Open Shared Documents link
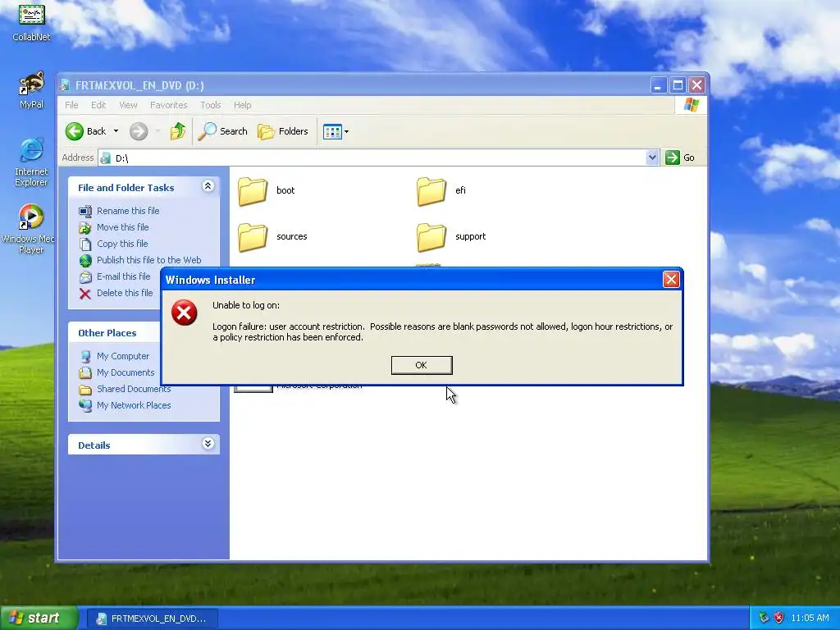This screenshot has height=630, width=840. click(134, 389)
